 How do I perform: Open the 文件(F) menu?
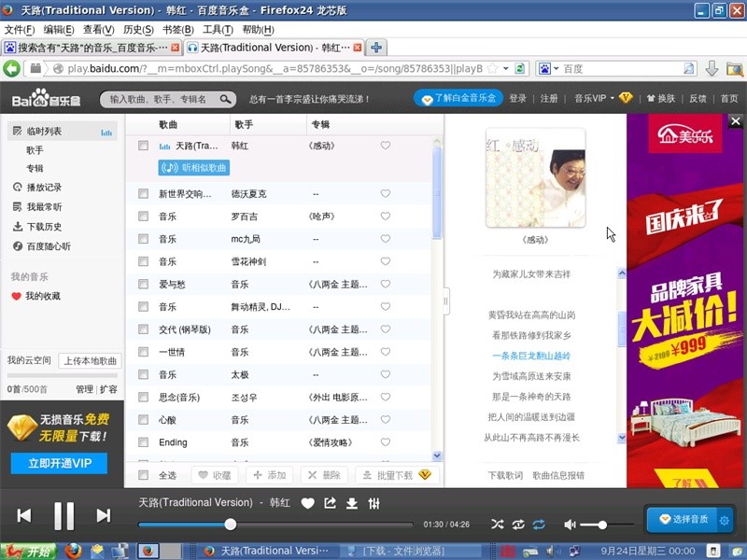pyautogui.click(x=20, y=30)
